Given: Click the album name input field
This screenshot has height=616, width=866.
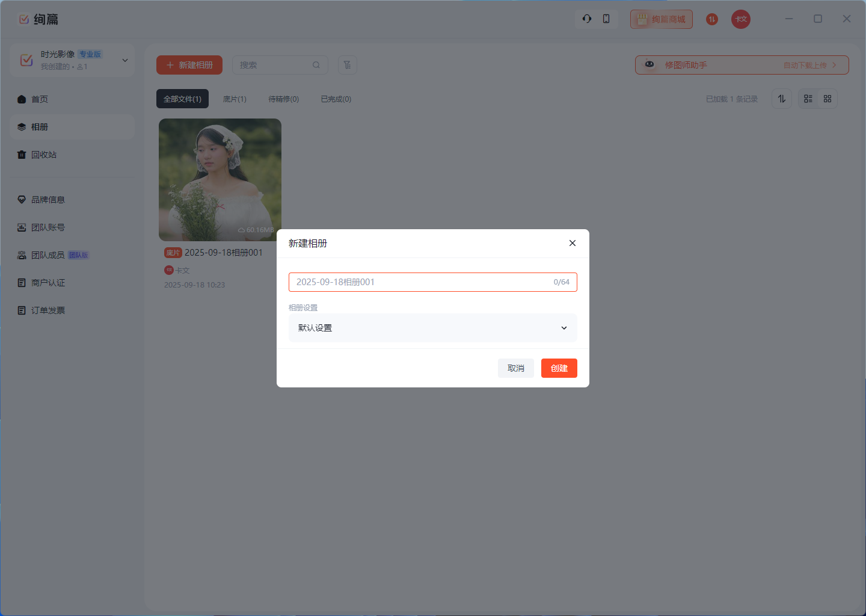Looking at the screenshot, I should pyautogui.click(x=421, y=282).
